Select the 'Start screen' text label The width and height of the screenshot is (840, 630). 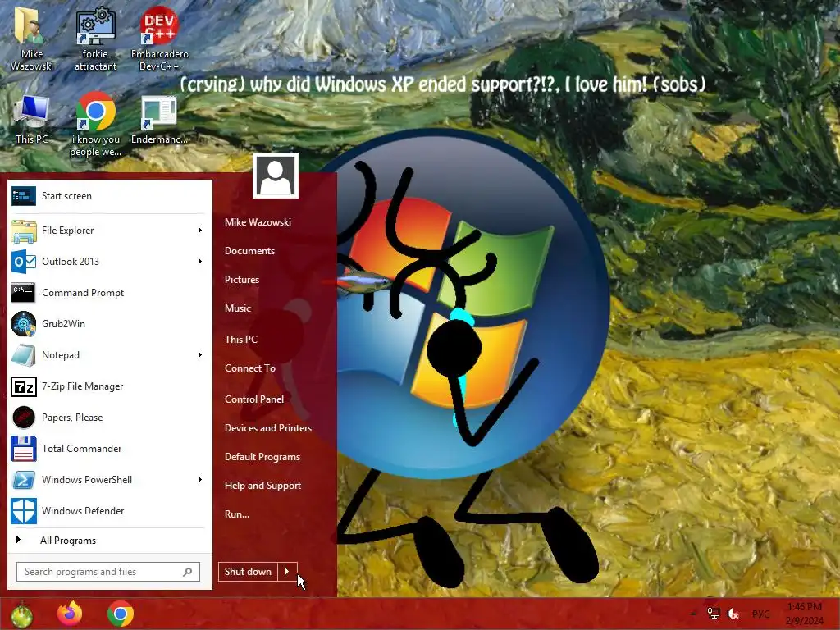point(67,196)
